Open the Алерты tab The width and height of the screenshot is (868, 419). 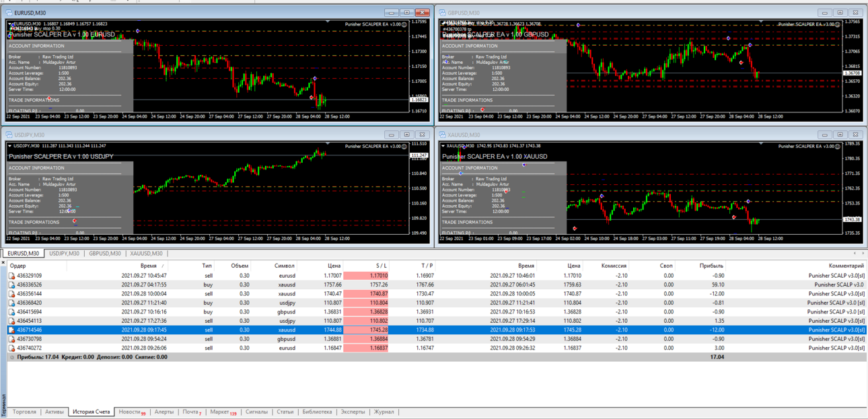pos(164,412)
